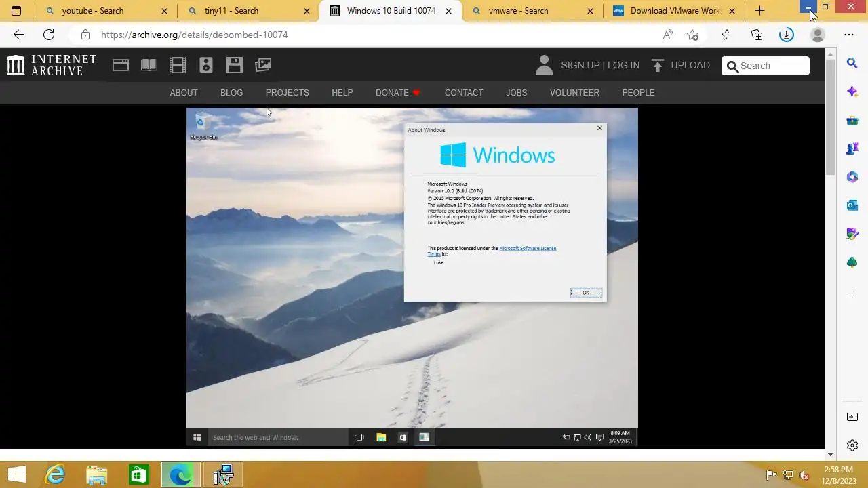The height and width of the screenshot is (488, 868).
Task: Switch to the Download VMware Workstation tab
Action: [674, 11]
